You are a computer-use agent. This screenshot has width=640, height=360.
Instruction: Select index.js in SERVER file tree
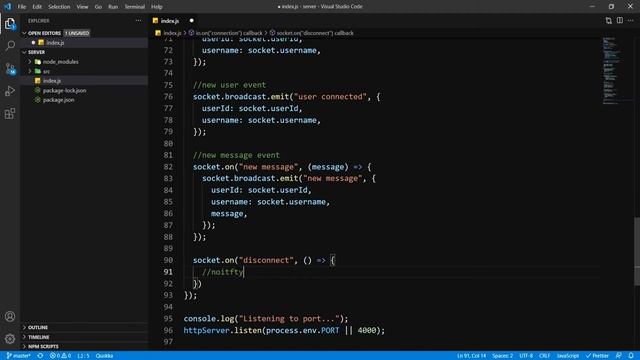click(84, 81)
